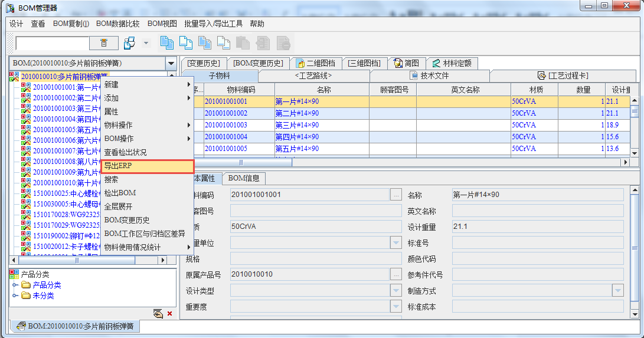Image resolution: width=644 pixels, height=338 pixels.
Task: Switch to the [BOM变更历史] tab
Action: pos(258,63)
